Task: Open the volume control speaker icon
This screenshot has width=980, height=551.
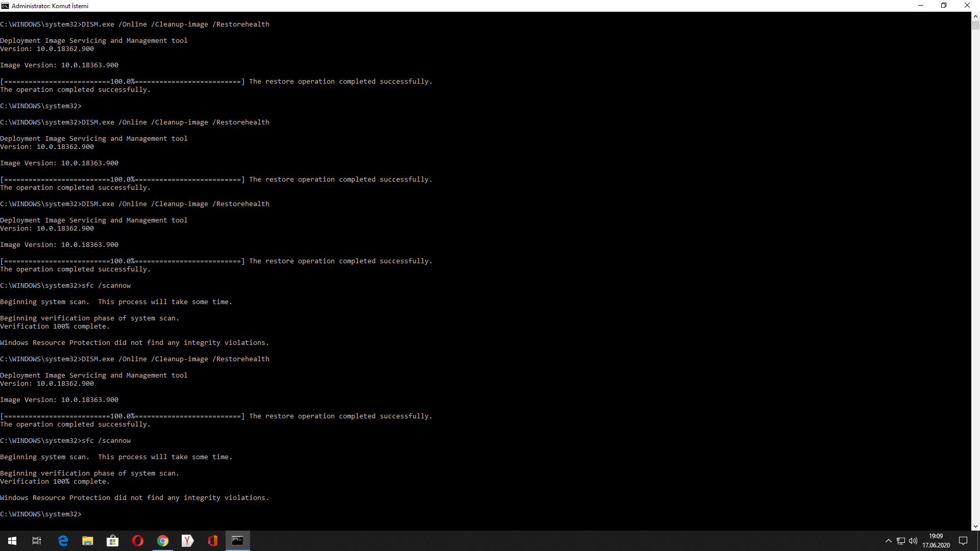Action: 913,541
